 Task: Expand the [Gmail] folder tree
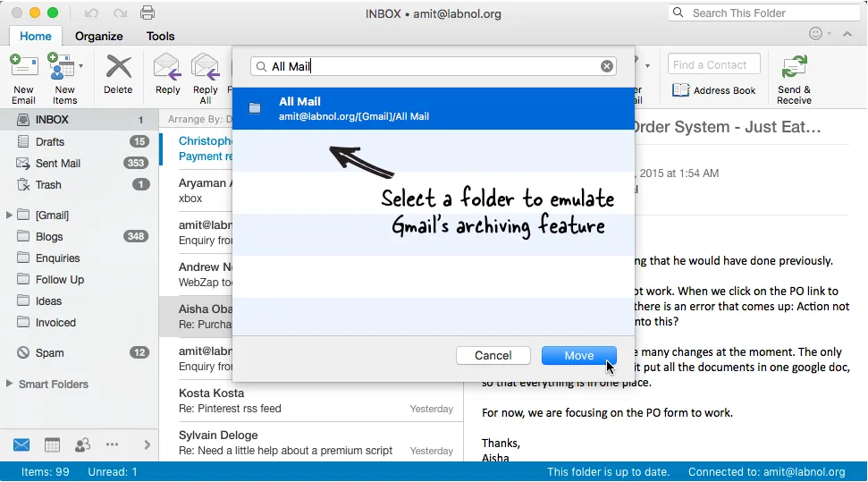(x=9, y=215)
